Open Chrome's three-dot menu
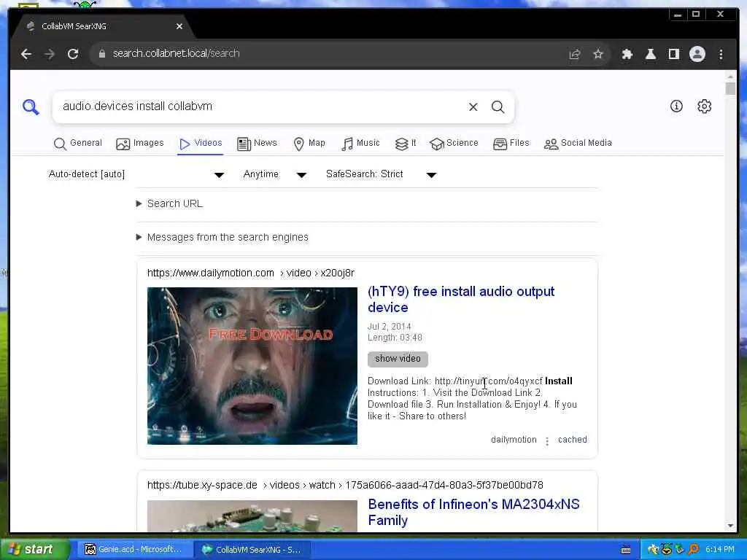The width and height of the screenshot is (747, 560). [721, 54]
